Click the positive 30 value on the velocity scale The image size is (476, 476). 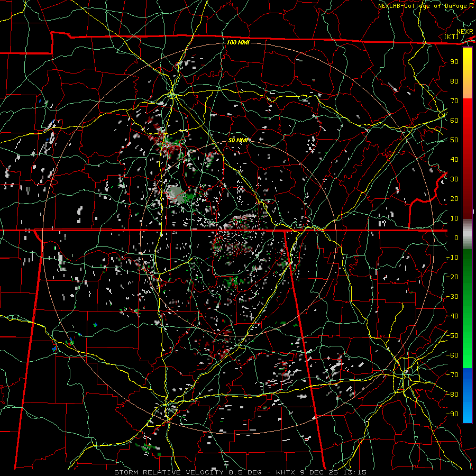pos(454,179)
